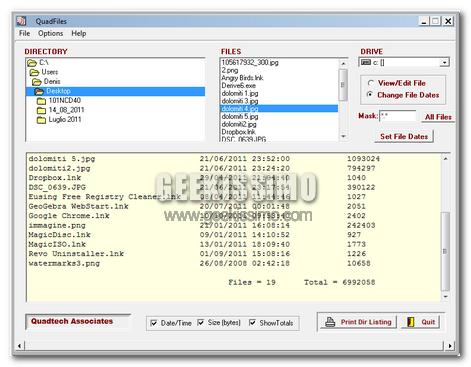Image resolution: width=471 pixels, height=367 pixels.
Task: Toggle the Size (bytes) checkbox
Action: 201,323
